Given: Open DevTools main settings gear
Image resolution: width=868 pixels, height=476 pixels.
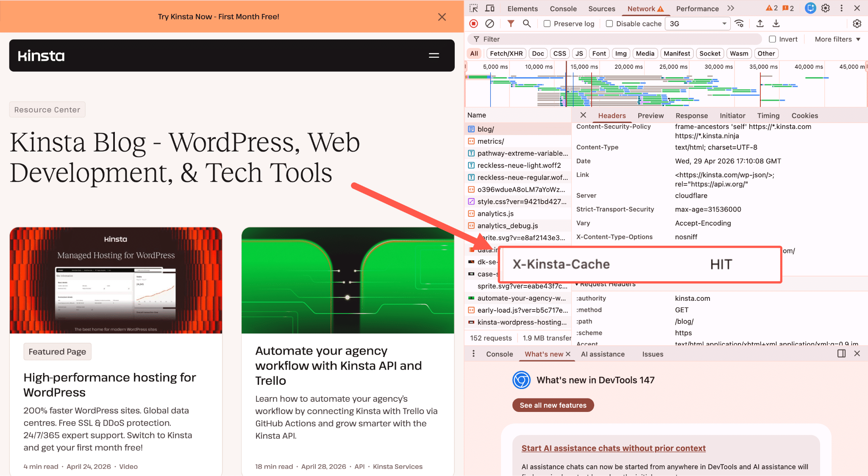Looking at the screenshot, I should [826, 8].
